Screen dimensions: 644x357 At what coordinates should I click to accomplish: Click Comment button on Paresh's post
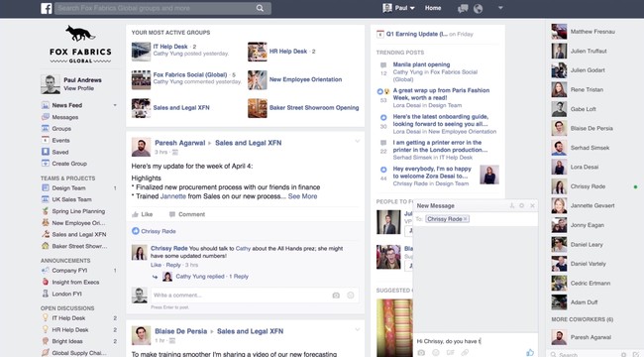(187, 214)
